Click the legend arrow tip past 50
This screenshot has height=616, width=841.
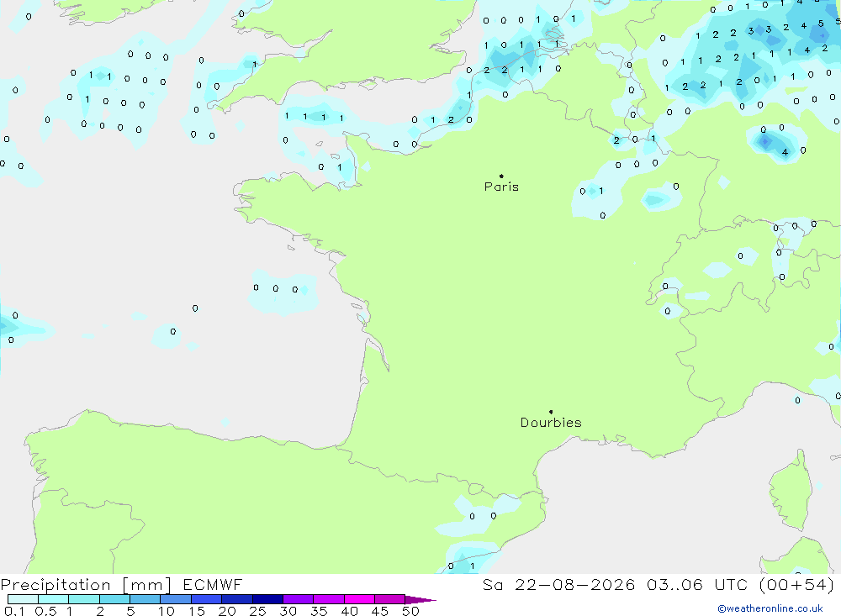coord(420,599)
